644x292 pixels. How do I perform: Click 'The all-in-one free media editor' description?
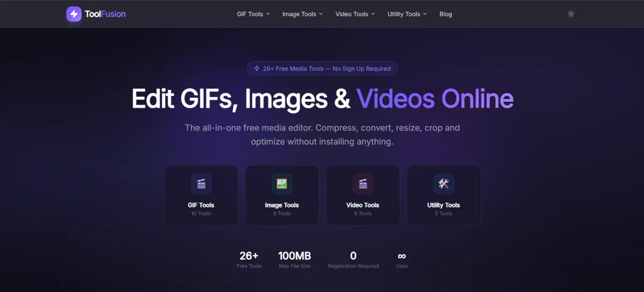click(322, 135)
